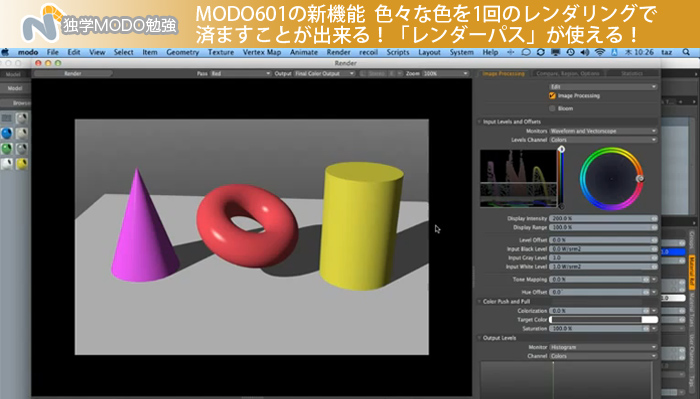This screenshot has height=399, width=700.
Task: Click the sync arrows menu bar icon
Action: 541,52
